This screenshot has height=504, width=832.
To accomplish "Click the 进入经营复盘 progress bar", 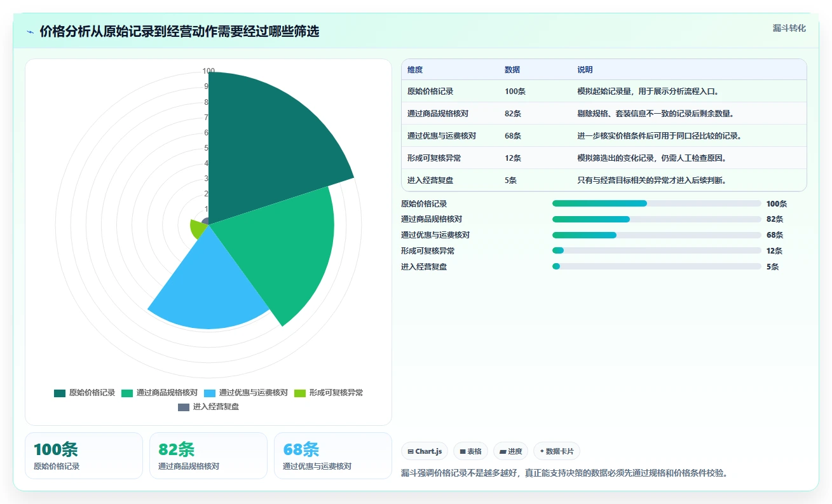I will [x=657, y=266].
